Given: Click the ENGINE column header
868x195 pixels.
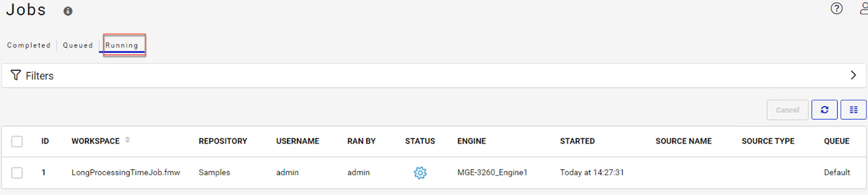Looking at the screenshot, I should click(x=471, y=141).
